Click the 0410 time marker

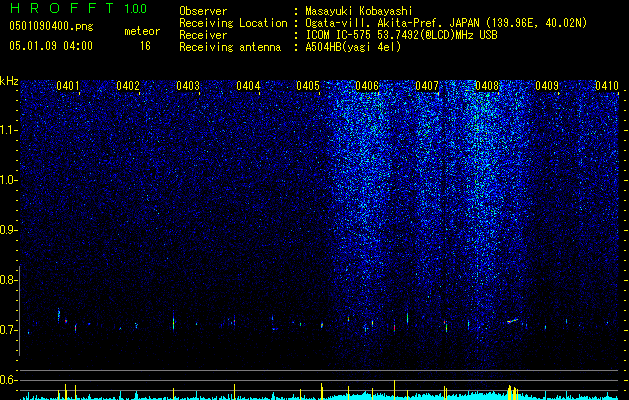click(607, 86)
